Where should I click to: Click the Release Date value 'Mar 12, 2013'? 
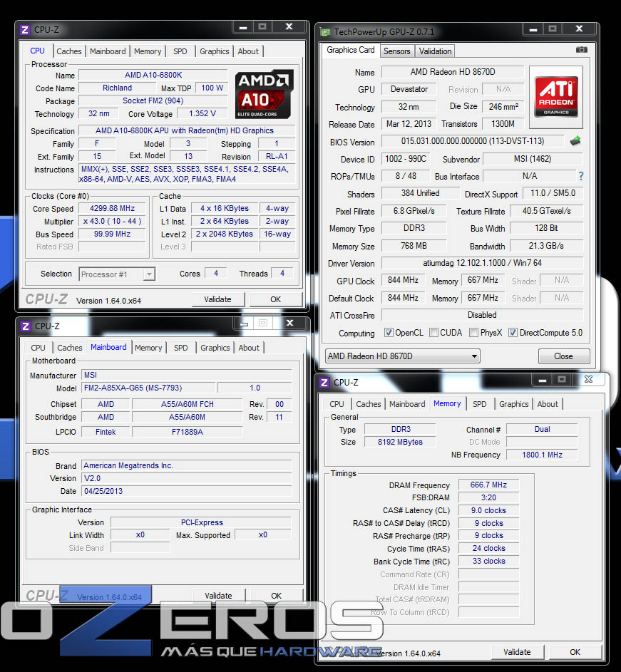409,124
